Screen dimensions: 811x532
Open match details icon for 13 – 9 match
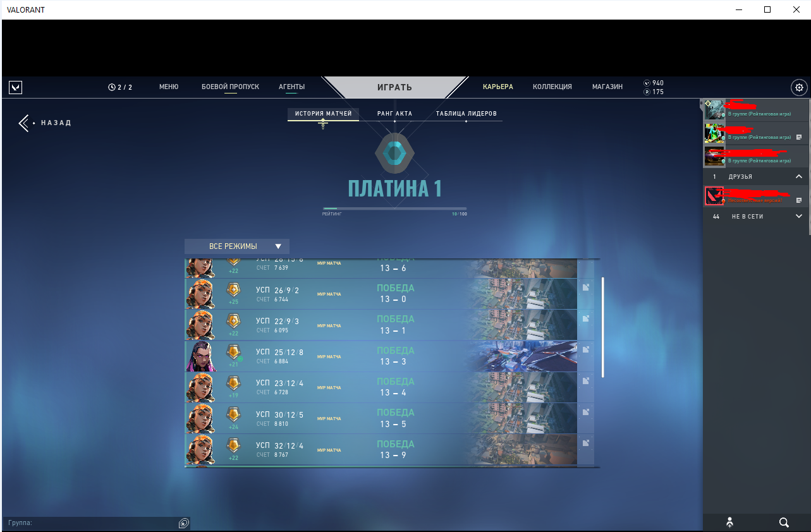[x=586, y=443]
